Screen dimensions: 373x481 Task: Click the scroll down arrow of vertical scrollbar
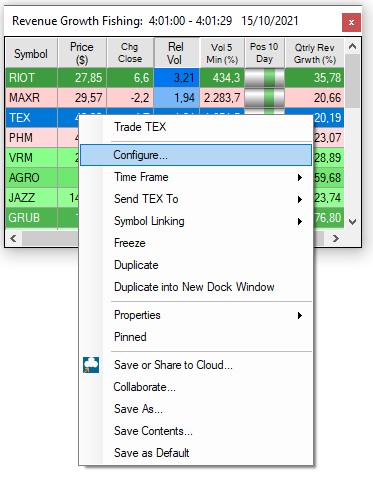coord(352,222)
